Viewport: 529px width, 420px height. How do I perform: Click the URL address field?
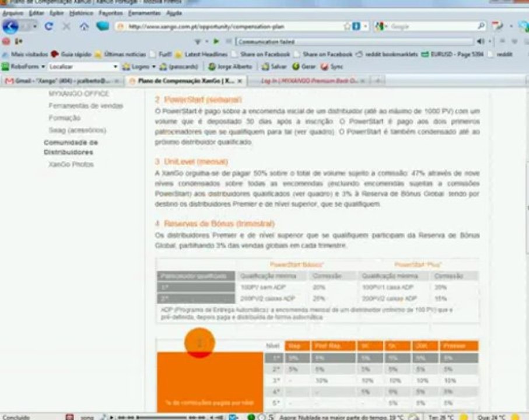(x=233, y=27)
